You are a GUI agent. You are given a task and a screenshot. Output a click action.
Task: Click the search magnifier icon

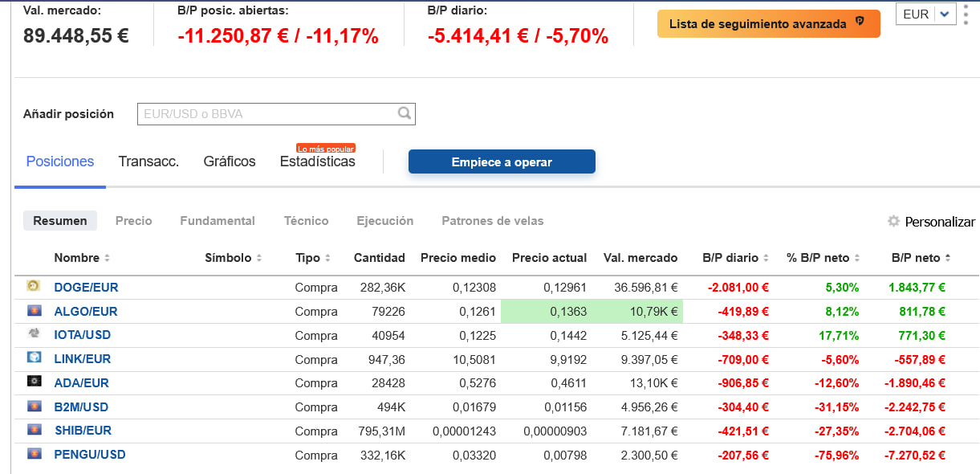coord(405,113)
